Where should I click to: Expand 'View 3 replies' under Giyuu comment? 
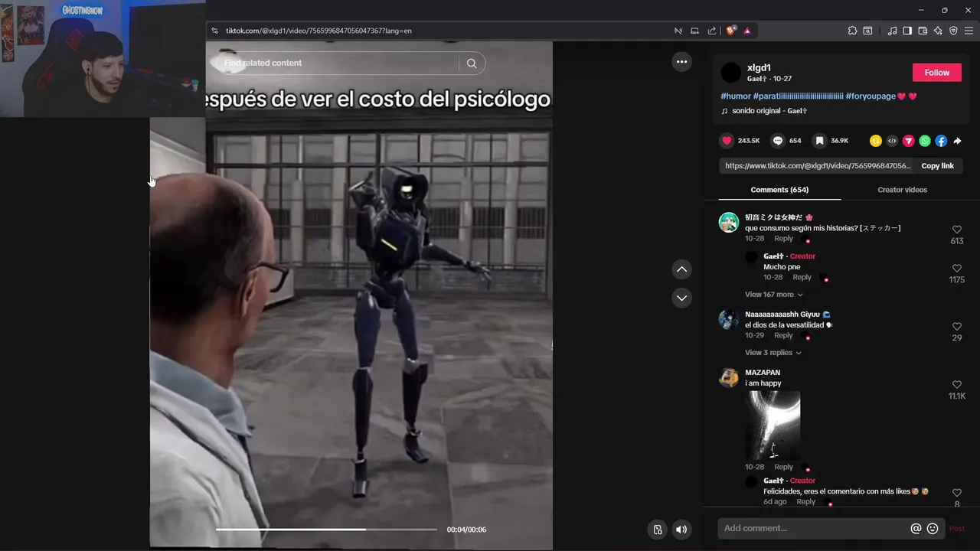click(773, 353)
